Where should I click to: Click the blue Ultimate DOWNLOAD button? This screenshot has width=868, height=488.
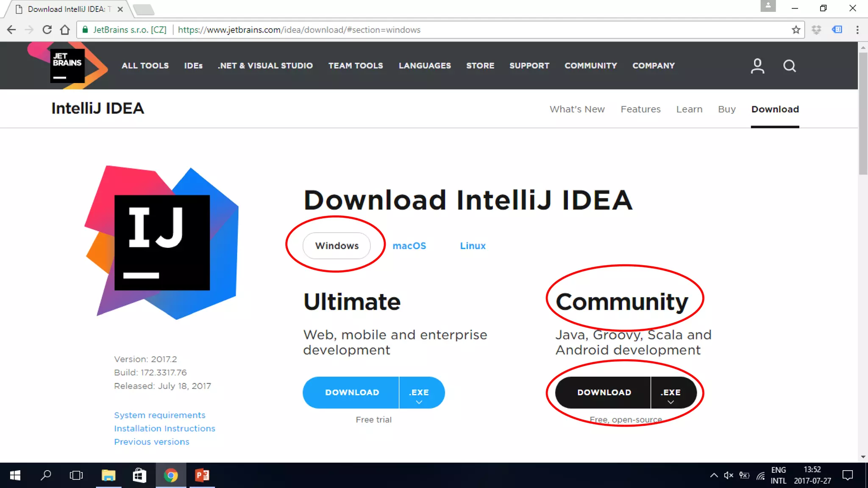click(351, 392)
